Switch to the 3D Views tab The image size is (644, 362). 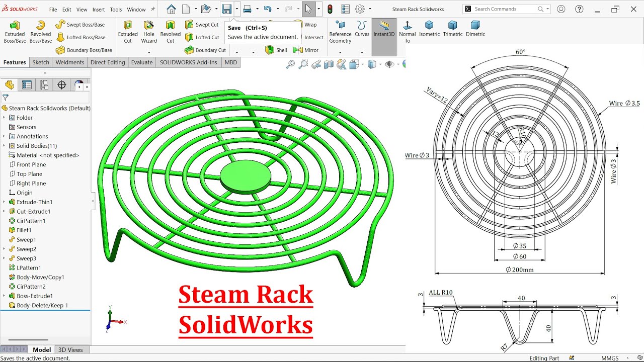[70, 349]
